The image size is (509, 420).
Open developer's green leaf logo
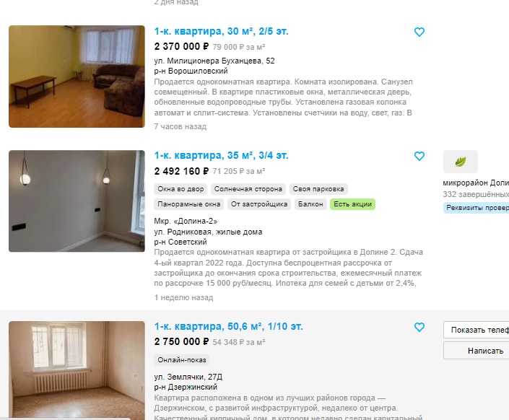[461, 162]
